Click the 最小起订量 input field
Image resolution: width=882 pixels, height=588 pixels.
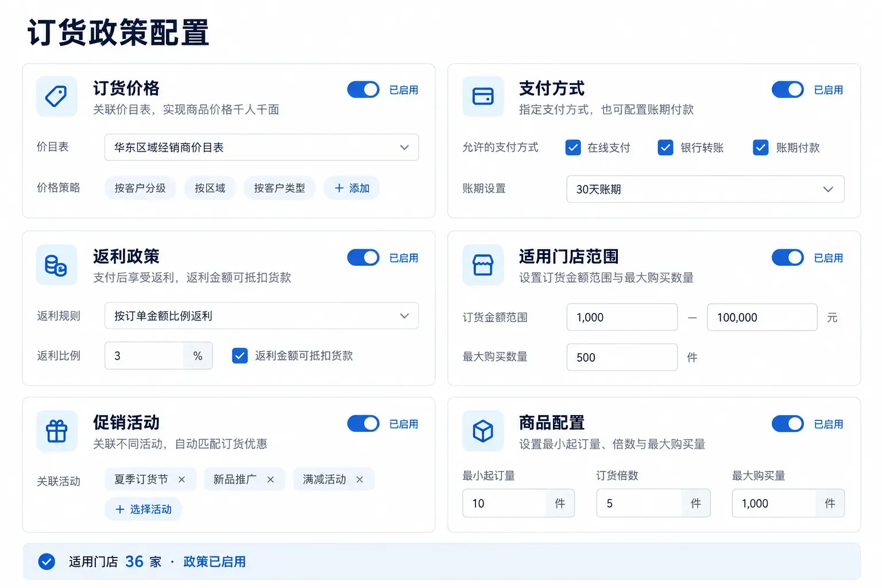pos(519,503)
